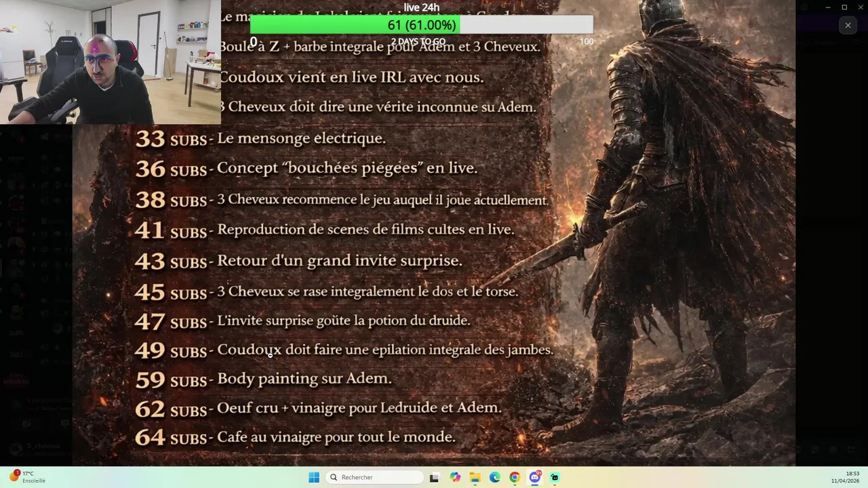
Task: Click the 'Oeuf cru + vinaigre' 62 subs line
Action: click(318, 408)
